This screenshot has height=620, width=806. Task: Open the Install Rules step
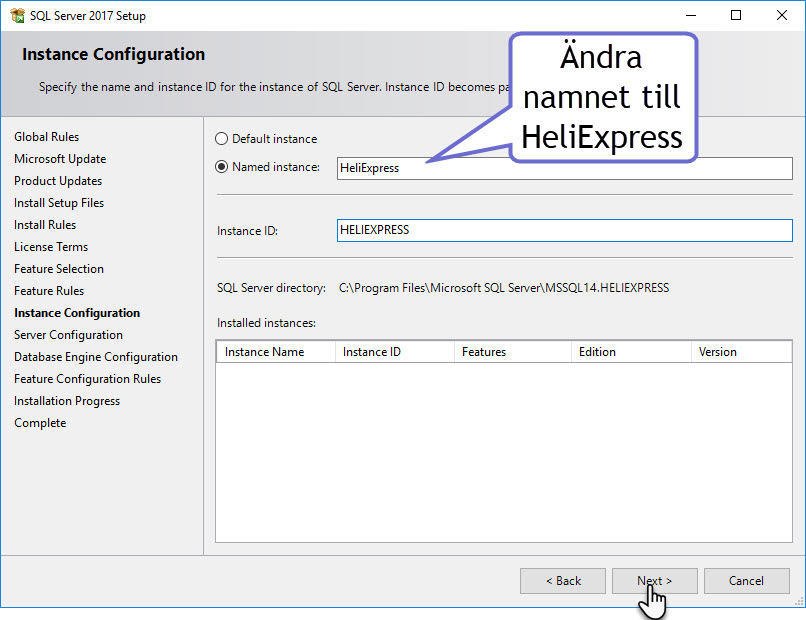(x=45, y=225)
